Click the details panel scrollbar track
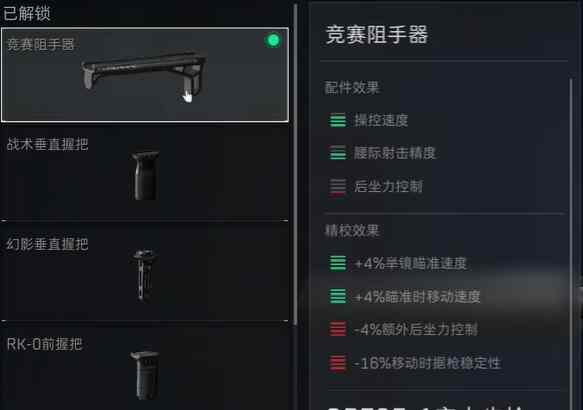This screenshot has height=410, width=583. tap(571, 242)
